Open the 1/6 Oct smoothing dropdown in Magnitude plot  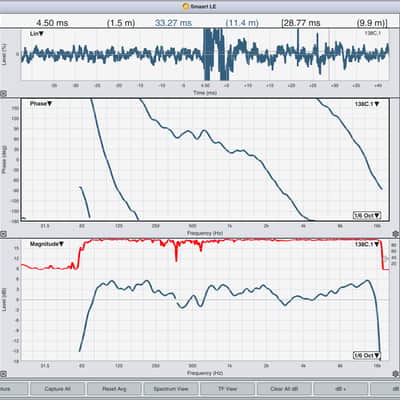coord(367,356)
